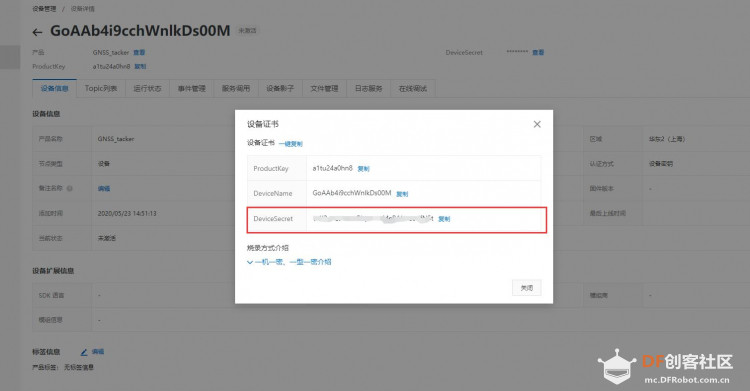Click the 一键复制 link in the dialog
This screenshot has height=391, width=750.
click(x=291, y=144)
